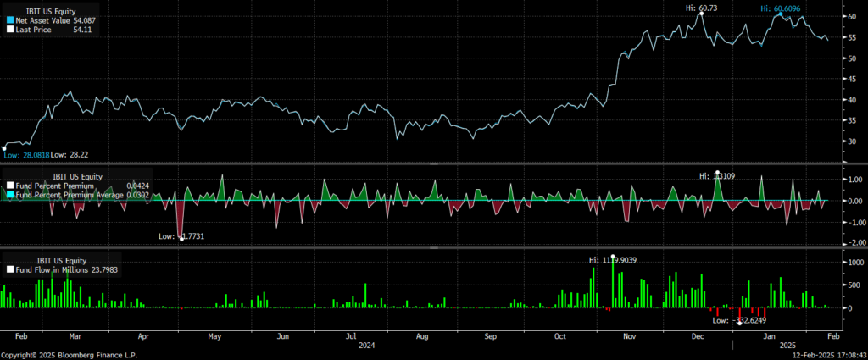This screenshot has height=360, width=868.
Task: Click the May label on the time axis
Action: (x=214, y=336)
